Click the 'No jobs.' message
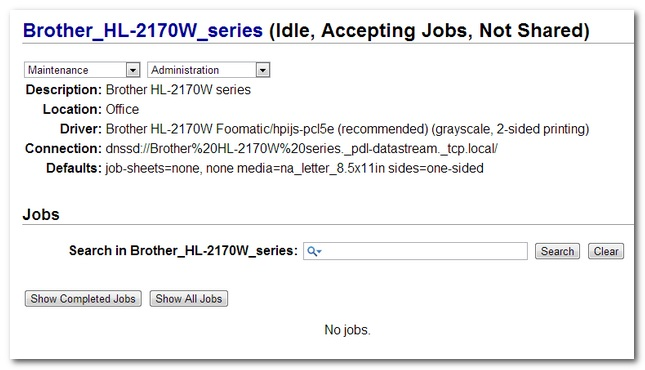This screenshot has width=645, height=370. tap(348, 330)
